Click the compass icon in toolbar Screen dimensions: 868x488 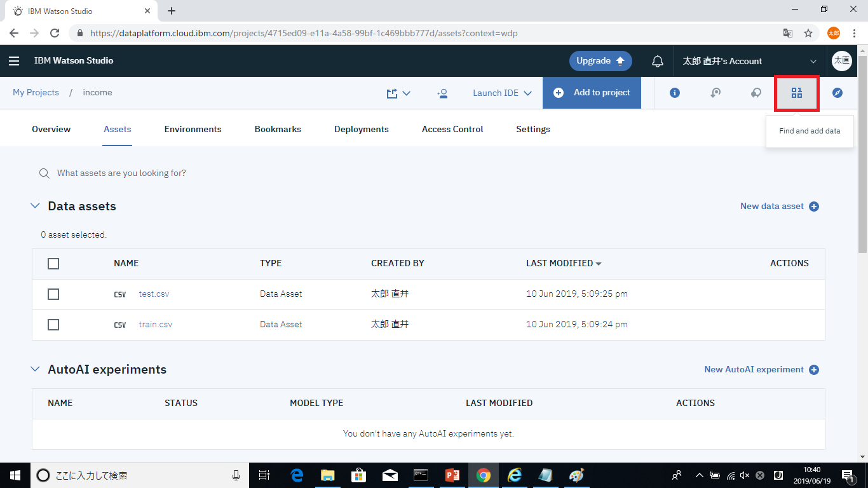837,93
